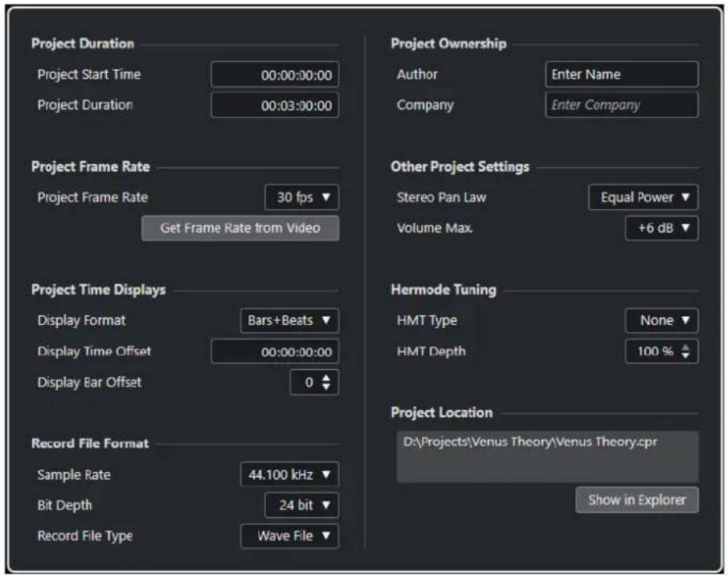Open the Display Format Bars+Beats dropdown
The width and height of the screenshot is (728, 575).
click(x=290, y=320)
